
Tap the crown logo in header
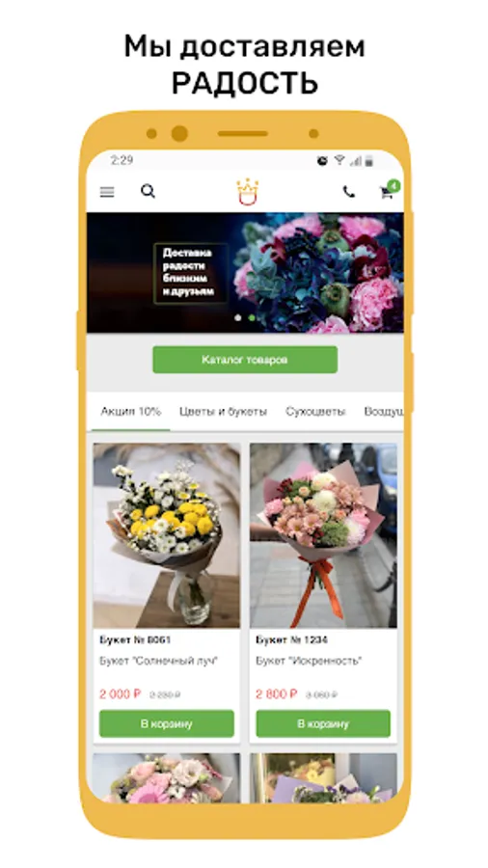tap(247, 192)
